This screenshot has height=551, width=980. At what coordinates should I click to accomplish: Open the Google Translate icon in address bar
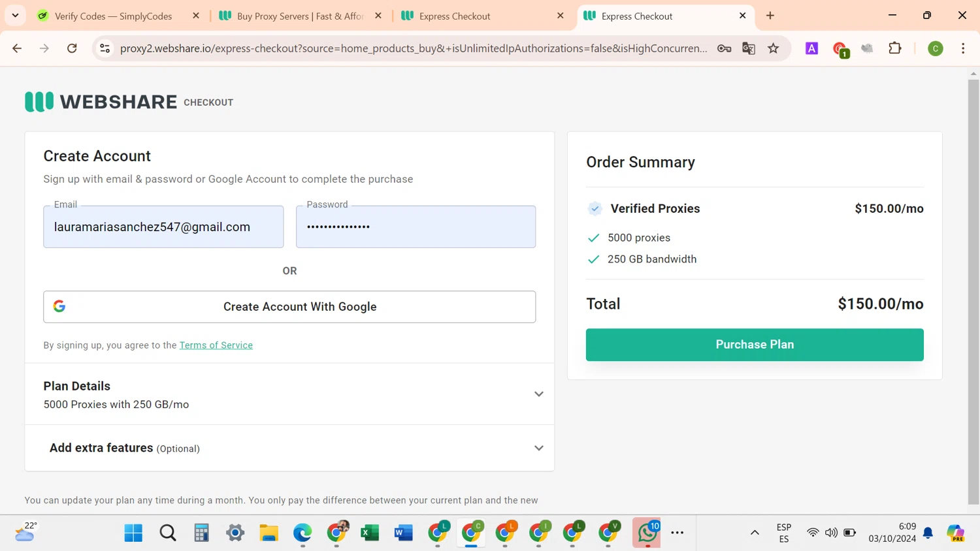click(749, 48)
